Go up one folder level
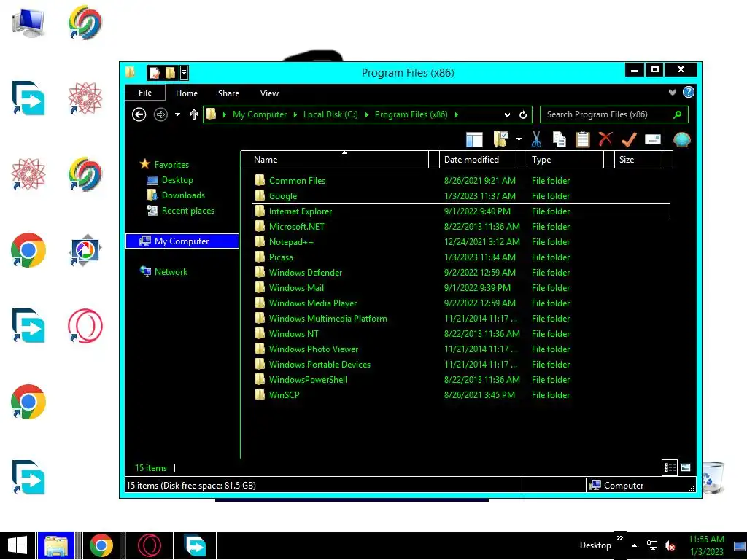The image size is (747, 560). tap(193, 114)
